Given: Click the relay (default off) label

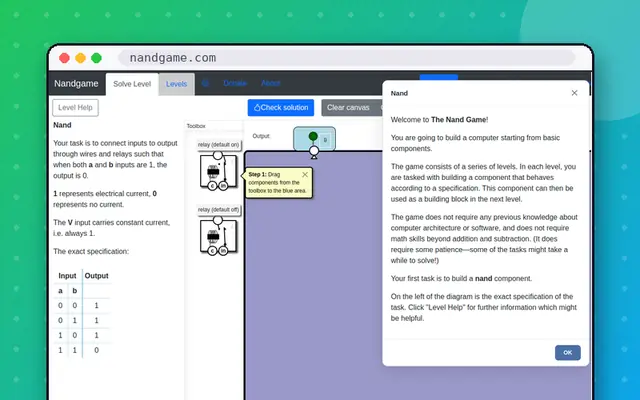Looking at the screenshot, I should 218,210.
